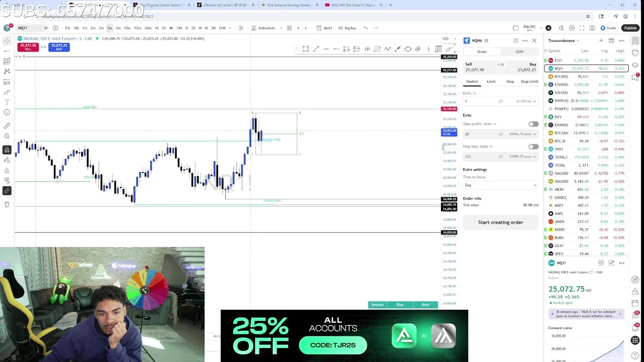The image size is (644, 362).
Task: Open Indicators menu
Action: 264,28
